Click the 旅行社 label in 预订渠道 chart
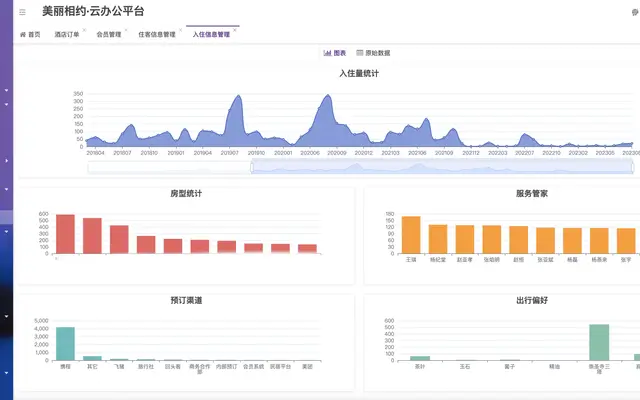The height and width of the screenshot is (400, 640). (x=146, y=367)
